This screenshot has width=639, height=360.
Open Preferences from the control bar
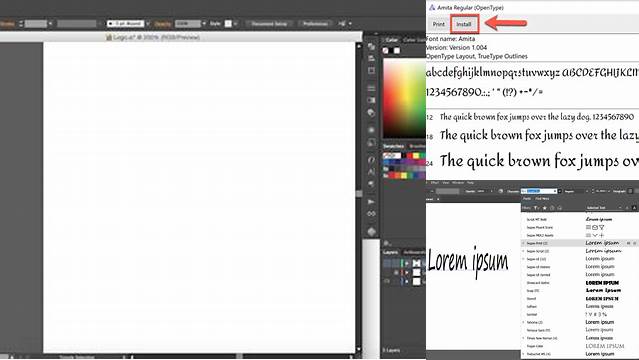point(315,24)
